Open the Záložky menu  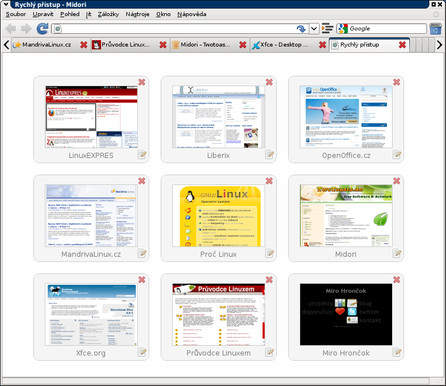[x=108, y=14]
